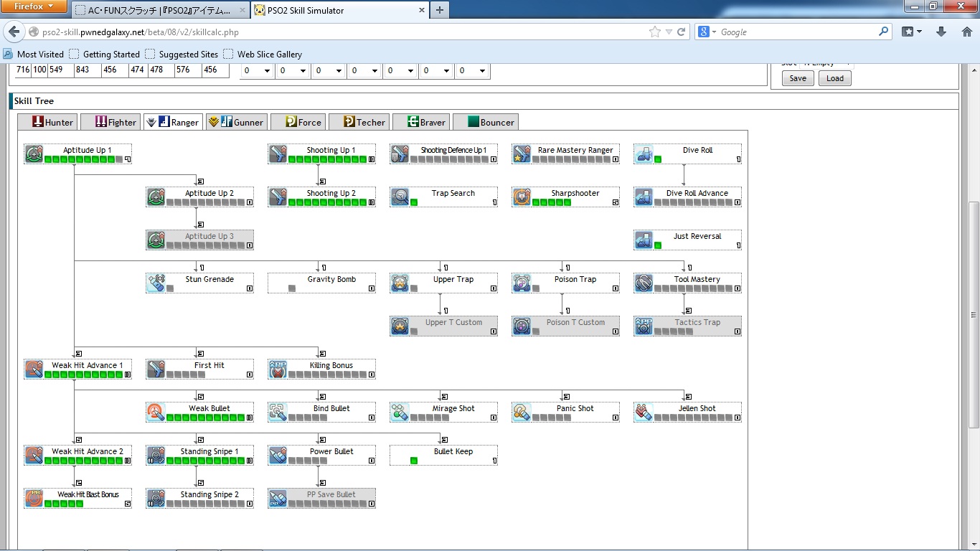Click the First Hit skill icon
Screen dimensions: 980x551
(156, 369)
